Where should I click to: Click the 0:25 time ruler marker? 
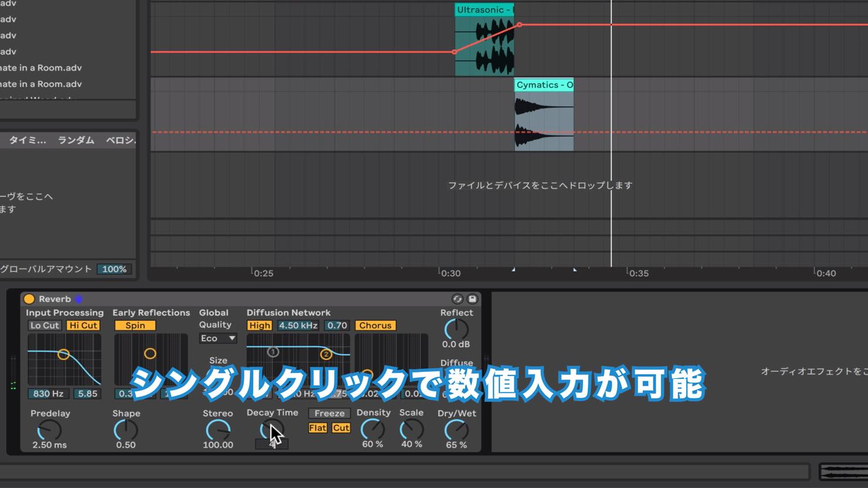tap(263, 273)
